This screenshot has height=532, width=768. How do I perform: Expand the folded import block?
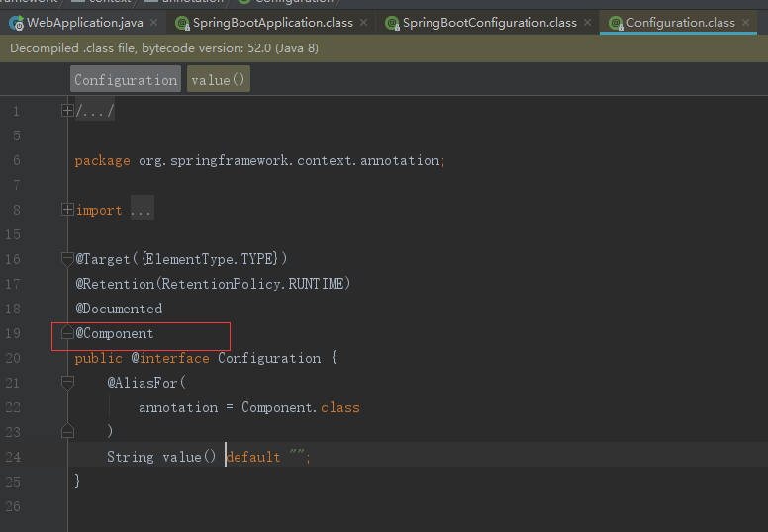(x=67, y=210)
